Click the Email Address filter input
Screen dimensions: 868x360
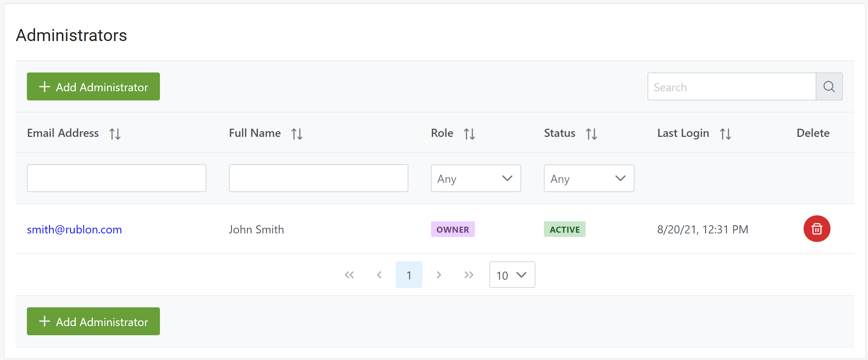pos(116,178)
